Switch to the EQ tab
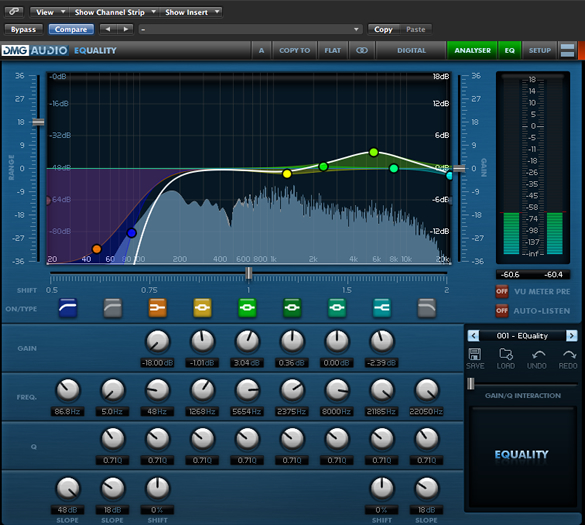 (510, 50)
